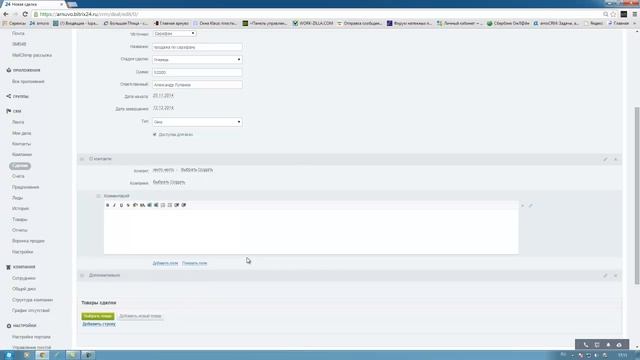Image resolution: width=640 pixels, height=360 pixels.
Task: Toggle bold in the comment editor
Action: pos(108,205)
